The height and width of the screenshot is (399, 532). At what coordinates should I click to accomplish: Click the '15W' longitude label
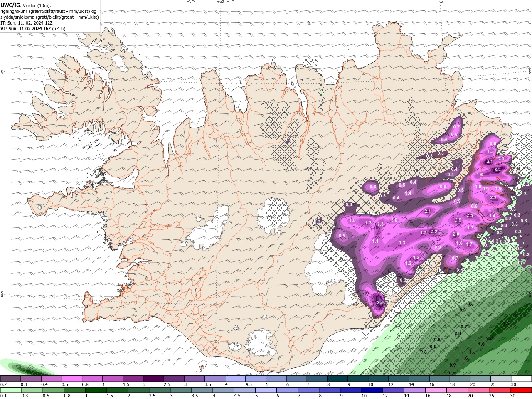(440, 2)
